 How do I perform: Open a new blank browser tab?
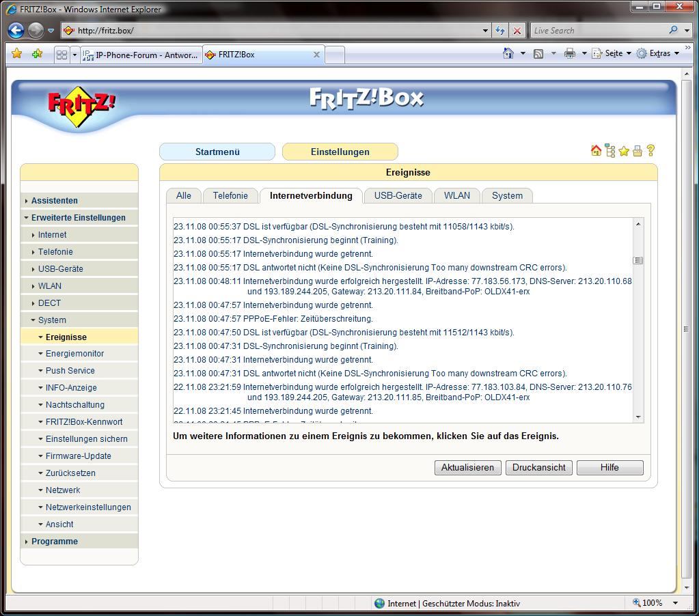tap(335, 55)
